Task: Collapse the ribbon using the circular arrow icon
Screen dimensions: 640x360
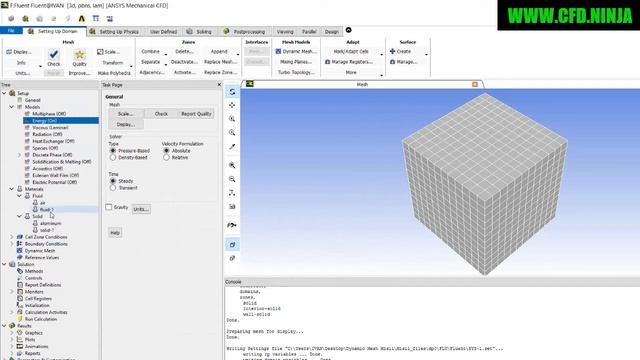Action: click(x=349, y=30)
